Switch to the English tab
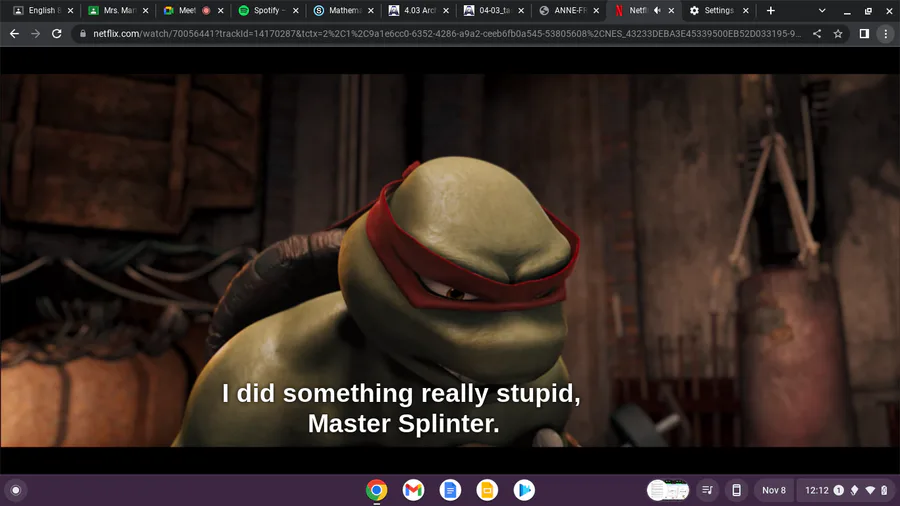 click(x=43, y=10)
